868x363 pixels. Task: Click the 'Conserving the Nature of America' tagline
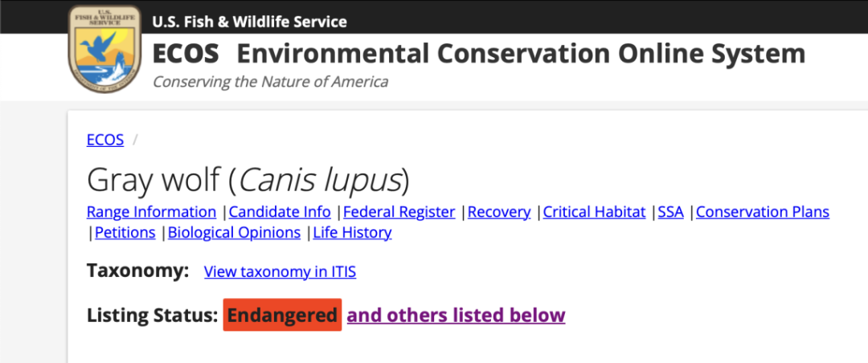270,82
